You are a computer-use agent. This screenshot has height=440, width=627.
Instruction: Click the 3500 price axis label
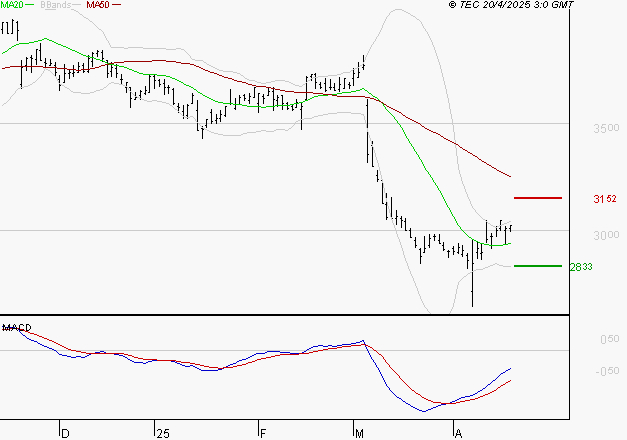[606, 128]
